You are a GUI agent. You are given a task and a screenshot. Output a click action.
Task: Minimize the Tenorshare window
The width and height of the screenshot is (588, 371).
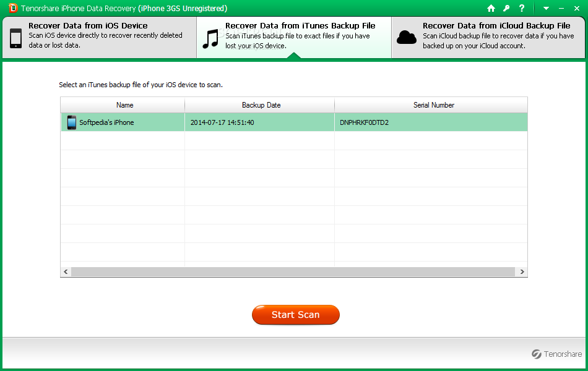coord(561,8)
